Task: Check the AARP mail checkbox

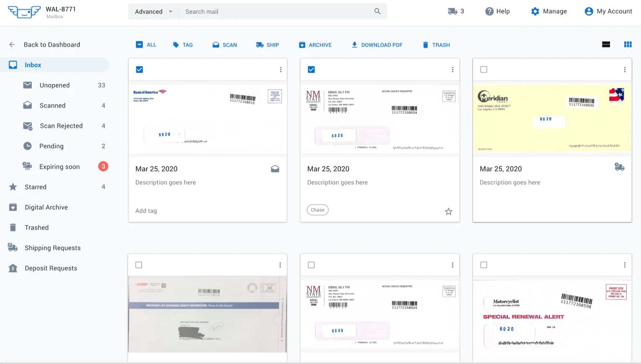Action: (x=139, y=265)
